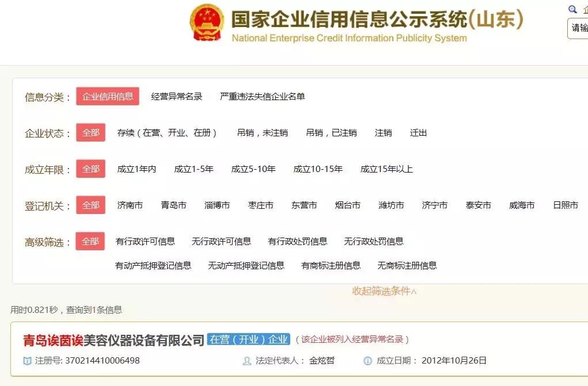Select 成立15年以上 filter option
The image size is (588, 386).
click(x=386, y=169)
